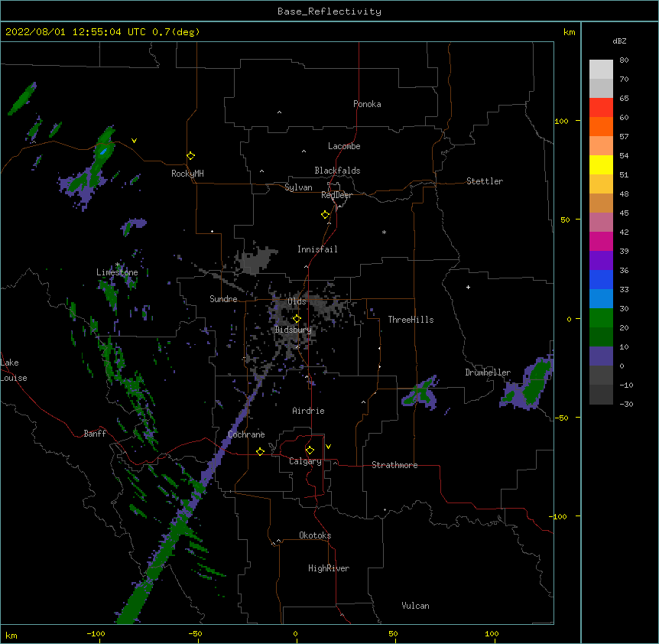Viewport: 659px width, 644px height.
Task: Click the Olds city label
Action: (297, 301)
